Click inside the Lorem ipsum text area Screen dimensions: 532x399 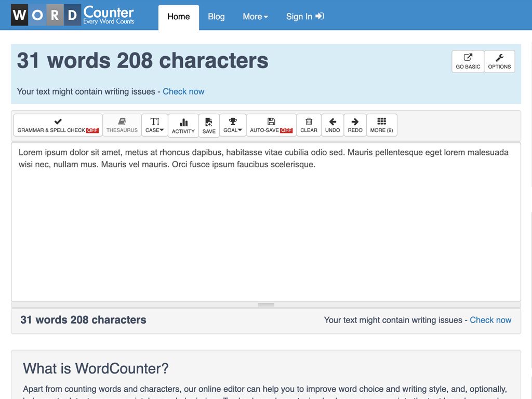pyautogui.click(x=266, y=222)
